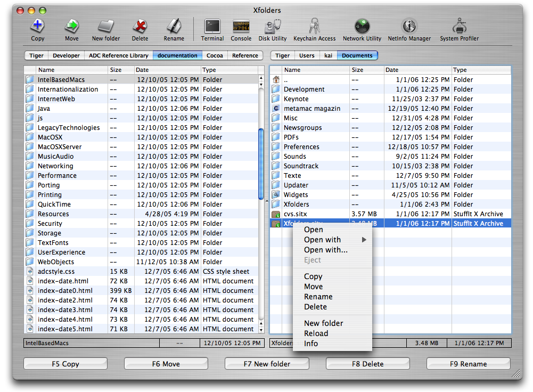533x392 pixels.
Task: Select the Documents path tab
Action: click(x=357, y=55)
